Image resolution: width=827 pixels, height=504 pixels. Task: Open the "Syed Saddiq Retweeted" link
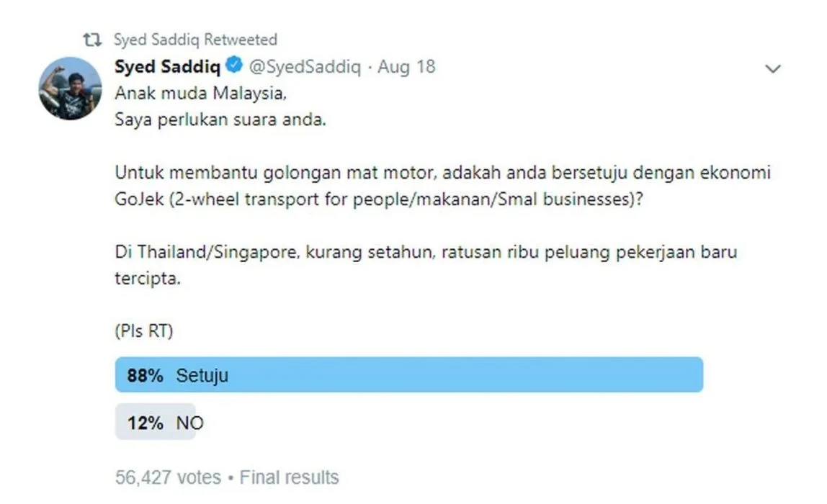pyautogui.click(x=195, y=40)
